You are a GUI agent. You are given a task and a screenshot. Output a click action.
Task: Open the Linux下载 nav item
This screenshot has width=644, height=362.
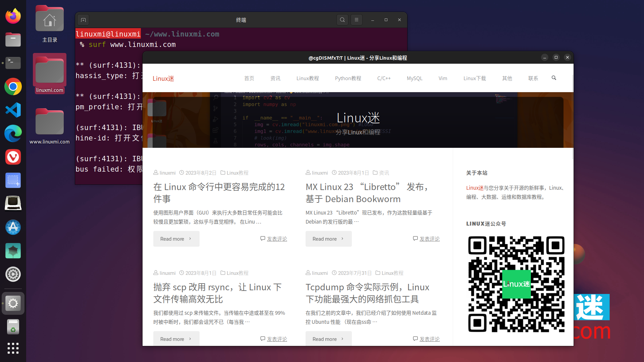475,78
